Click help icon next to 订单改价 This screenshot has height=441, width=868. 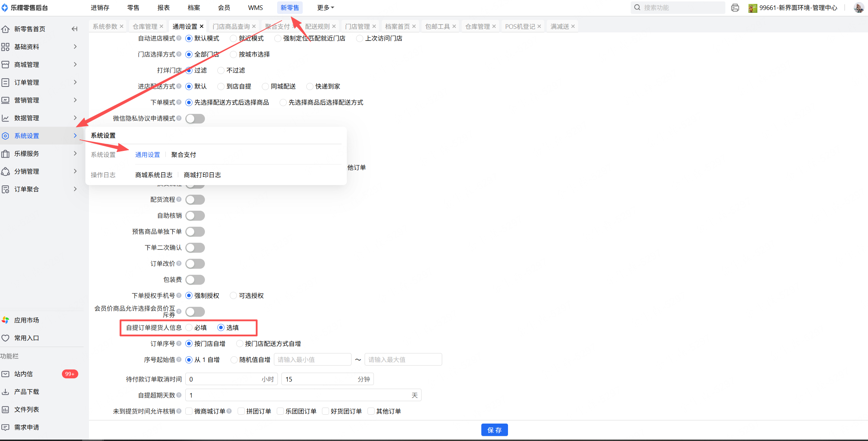coord(179,263)
